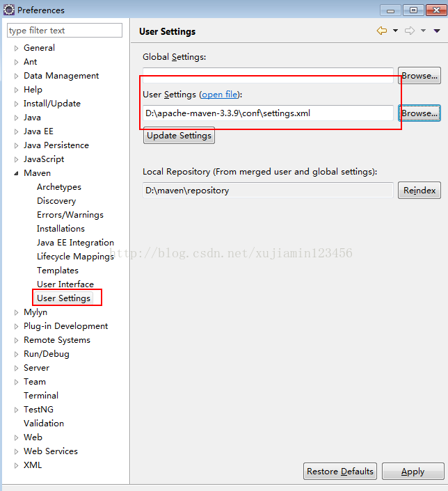Screen dimensions: 448x491
Task: Expand the Data Management node
Action: [16, 76]
